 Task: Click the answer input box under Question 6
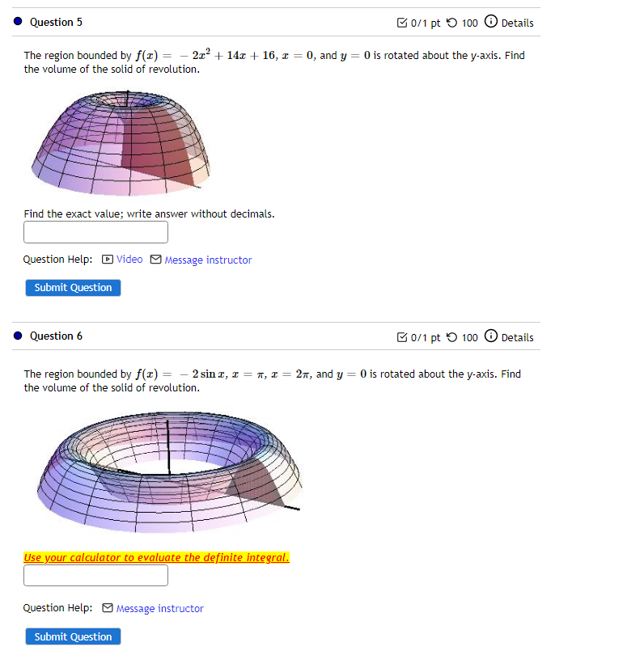[95, 575]
